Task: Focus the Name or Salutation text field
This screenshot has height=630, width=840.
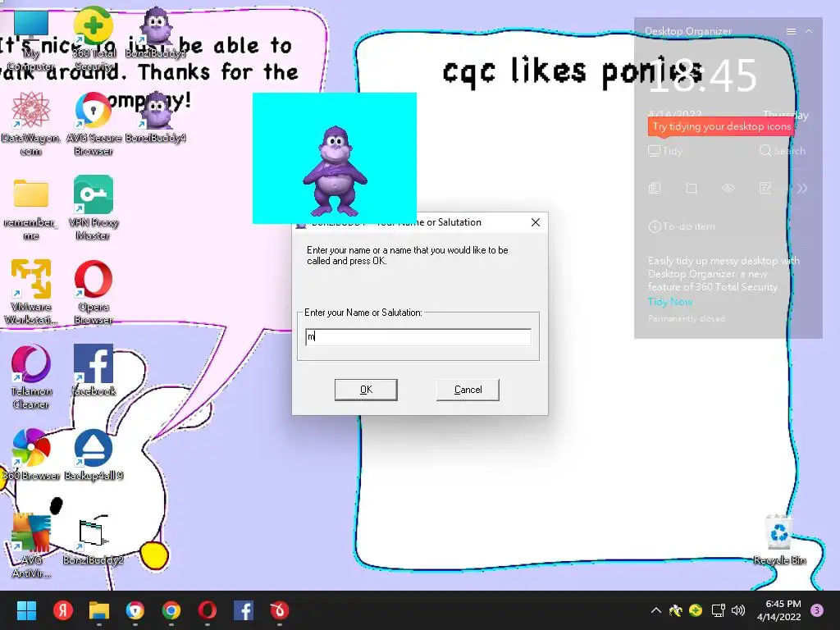Action: tap(418, 337)
